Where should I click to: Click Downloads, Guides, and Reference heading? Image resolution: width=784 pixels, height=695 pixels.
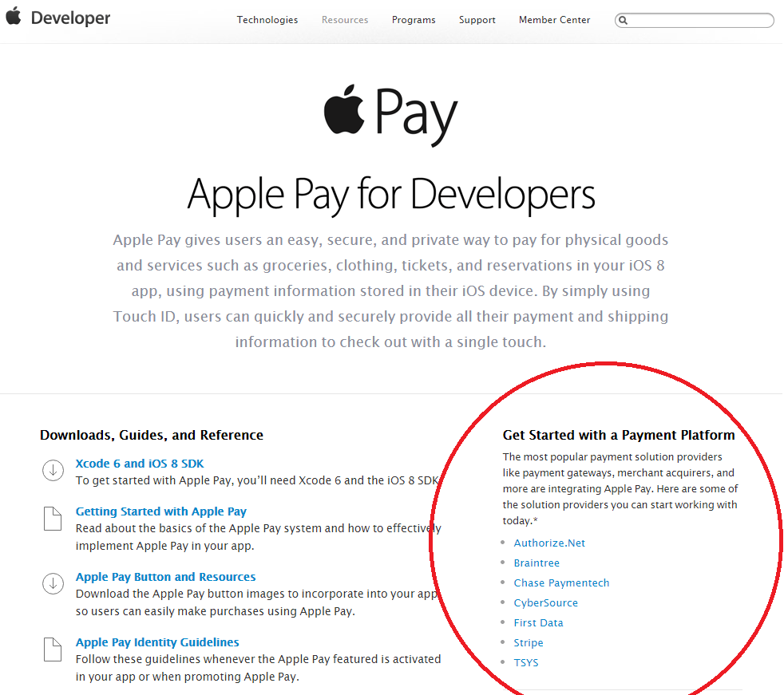tap(152, 435)
